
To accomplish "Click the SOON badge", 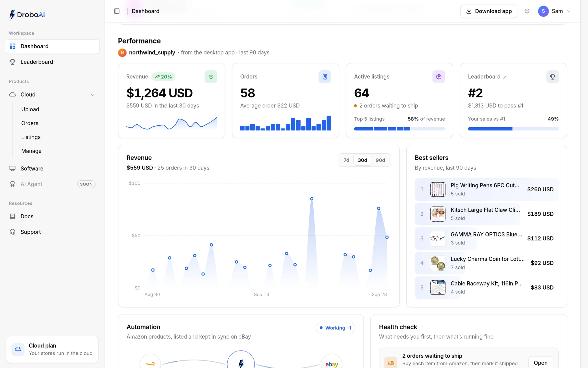I will pos(86,184).
